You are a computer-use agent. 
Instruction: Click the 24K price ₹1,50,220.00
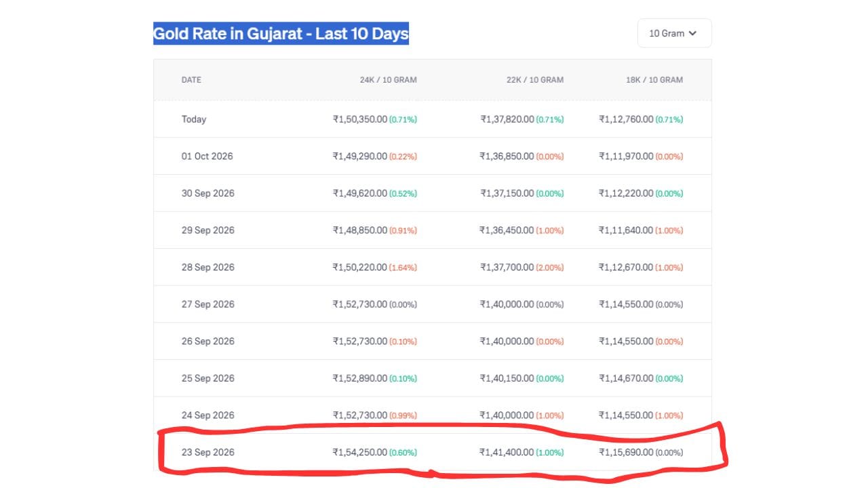point(360,268)
